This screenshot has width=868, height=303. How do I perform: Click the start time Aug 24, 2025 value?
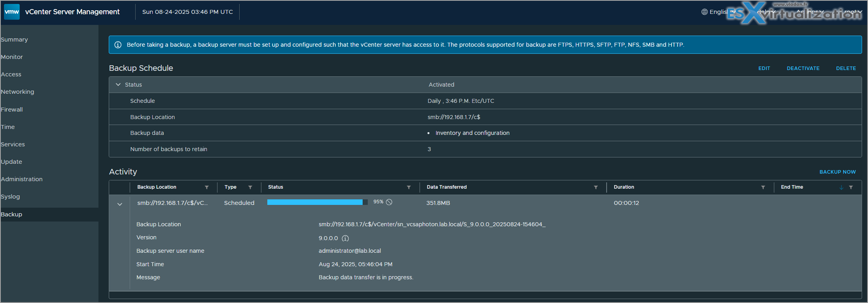point(356,264)
